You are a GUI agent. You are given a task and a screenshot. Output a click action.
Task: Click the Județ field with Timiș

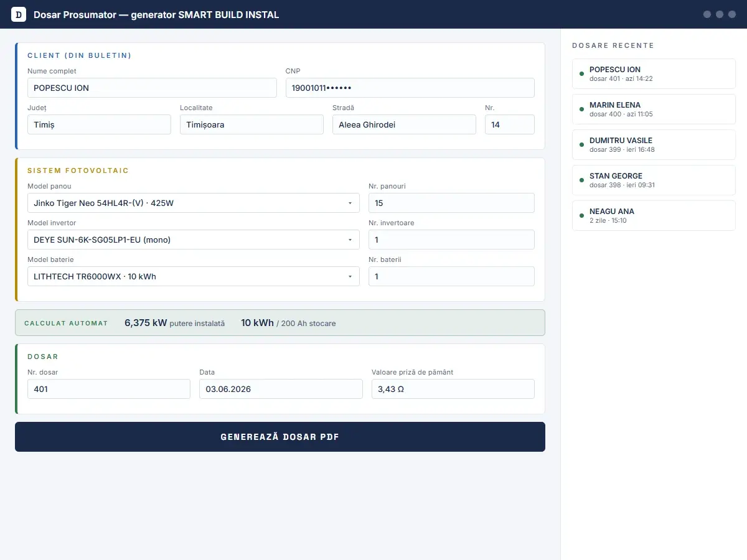click(99, 124)
